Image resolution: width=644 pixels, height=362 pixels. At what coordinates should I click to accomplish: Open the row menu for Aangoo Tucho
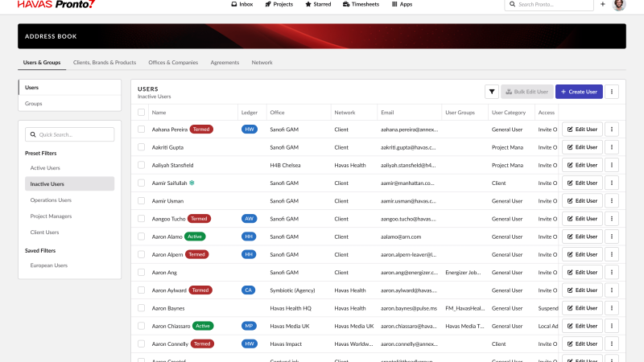tap(612, 219)
